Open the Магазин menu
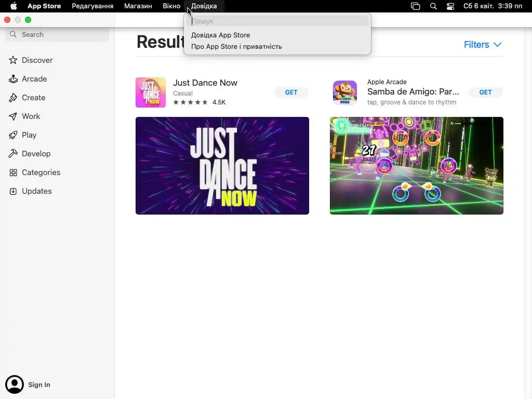 138,6
